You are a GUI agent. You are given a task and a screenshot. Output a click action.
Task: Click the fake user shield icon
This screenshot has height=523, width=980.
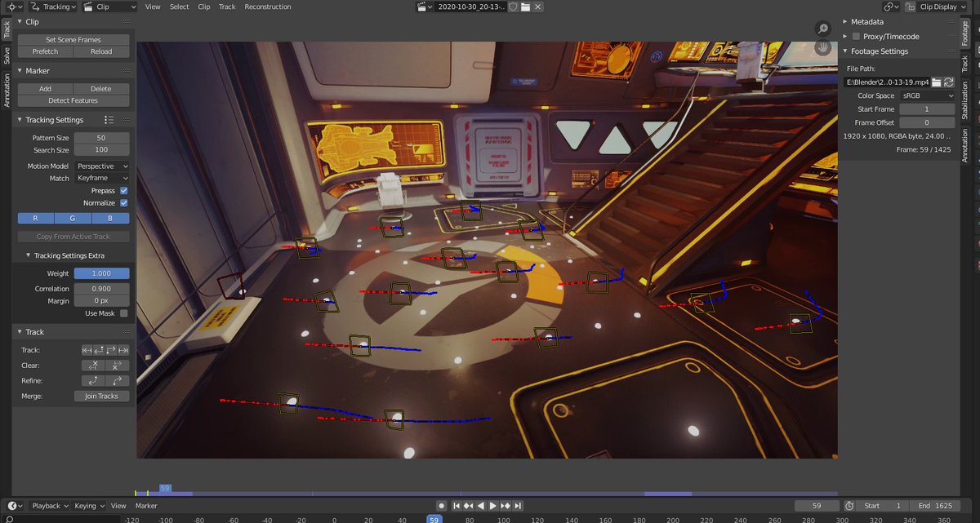(513, 7)
